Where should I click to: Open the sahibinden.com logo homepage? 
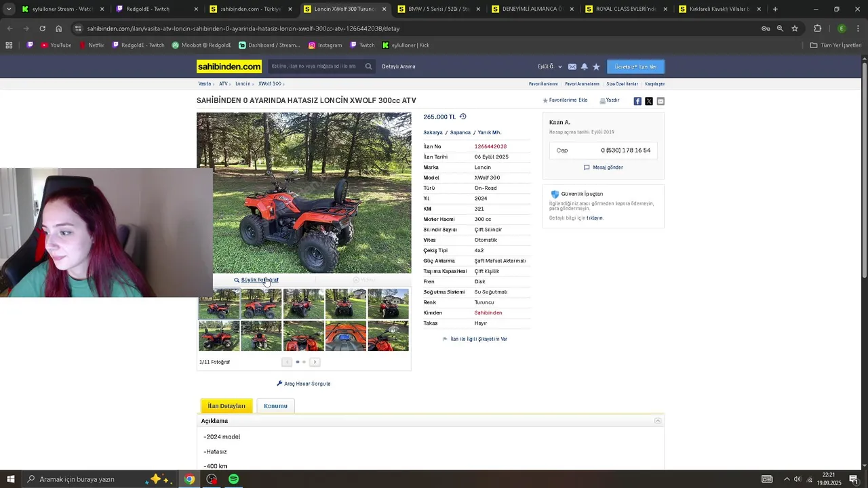coord(229,66)
